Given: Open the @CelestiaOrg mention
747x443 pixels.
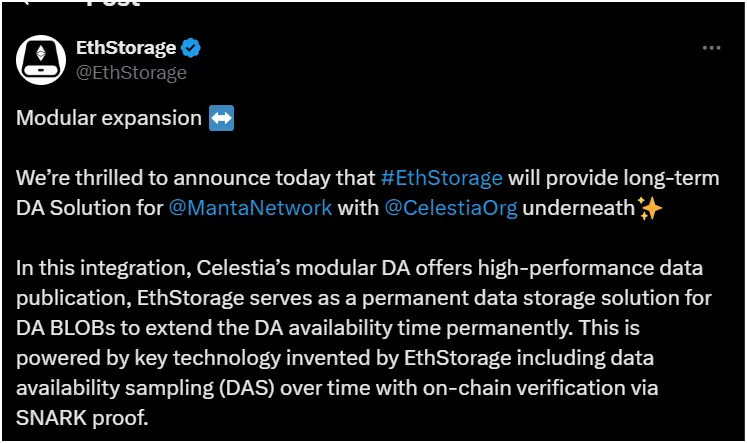Looking at the screenshot, I should 451,208.
